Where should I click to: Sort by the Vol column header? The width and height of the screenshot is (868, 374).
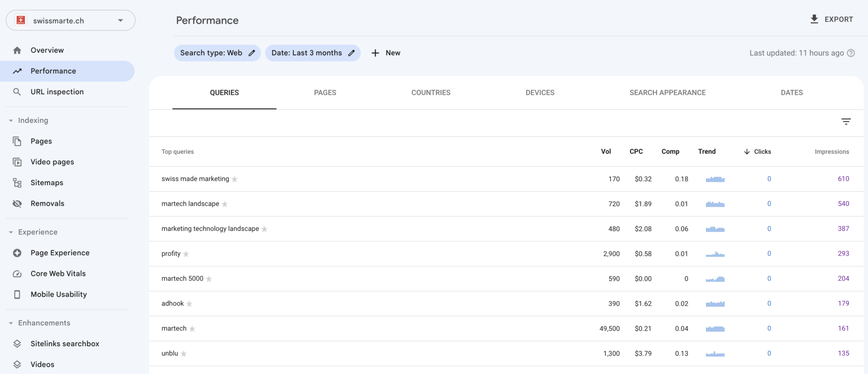606,152
